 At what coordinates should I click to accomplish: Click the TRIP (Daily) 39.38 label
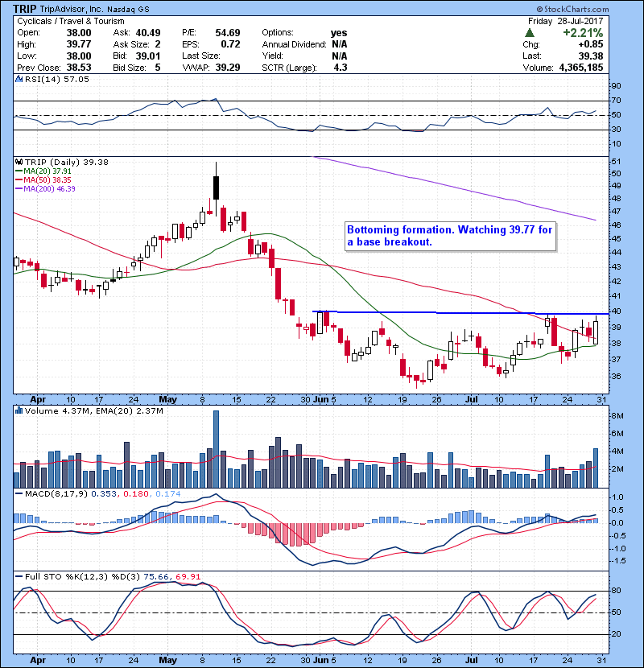pyautogui.click(x=67, y=162)
